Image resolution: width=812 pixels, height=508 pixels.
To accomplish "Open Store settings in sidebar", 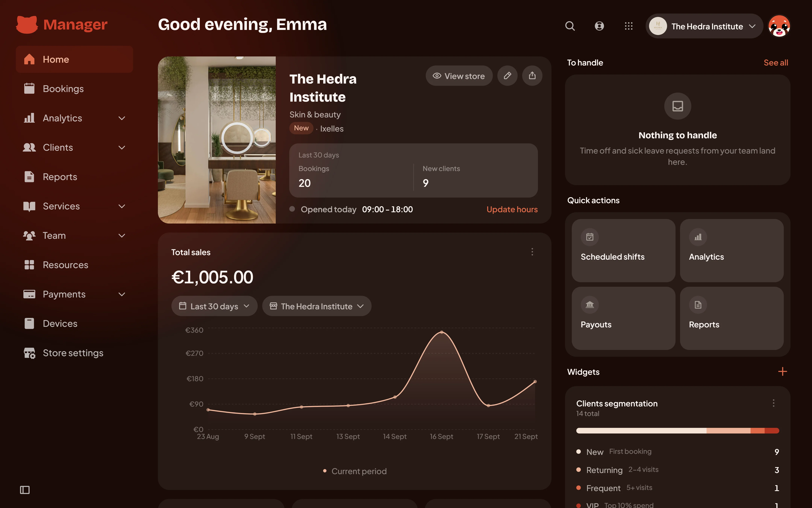I will click(74, 353).
